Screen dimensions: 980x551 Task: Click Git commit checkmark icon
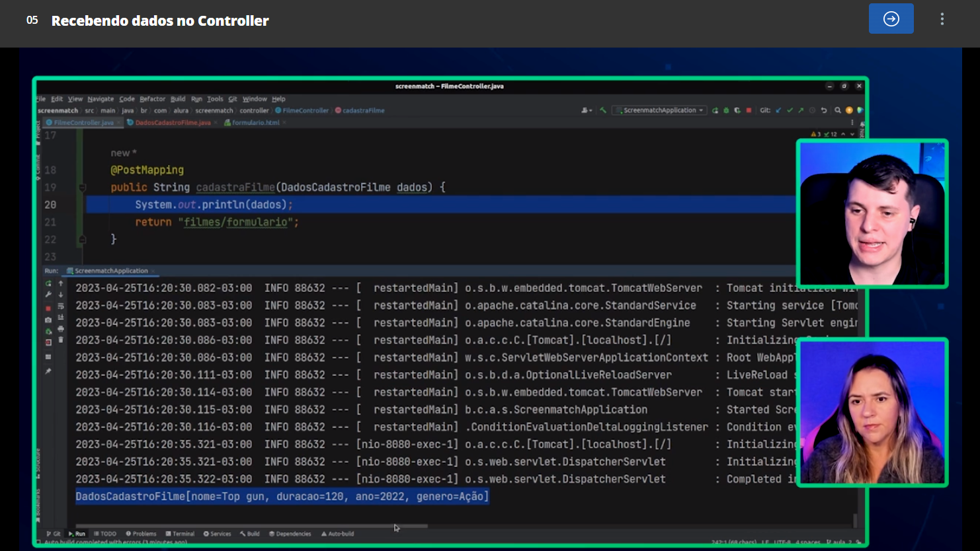(x=790, y=110)
